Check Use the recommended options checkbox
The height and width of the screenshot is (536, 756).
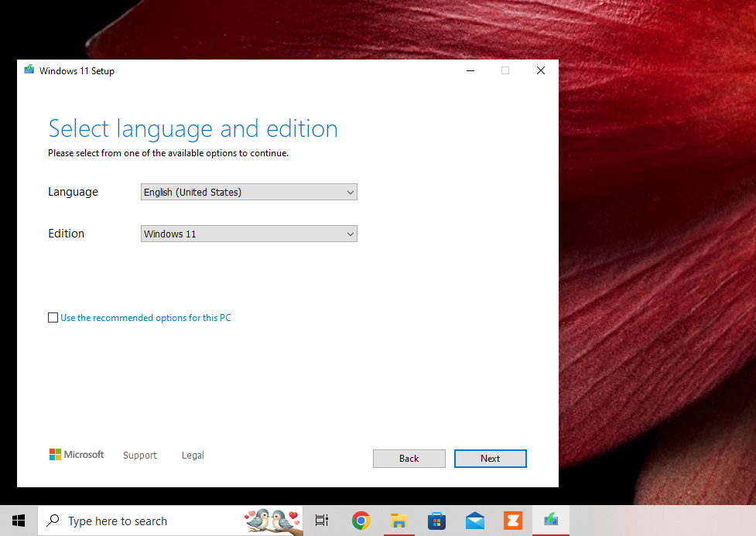(x=53, y=318)
